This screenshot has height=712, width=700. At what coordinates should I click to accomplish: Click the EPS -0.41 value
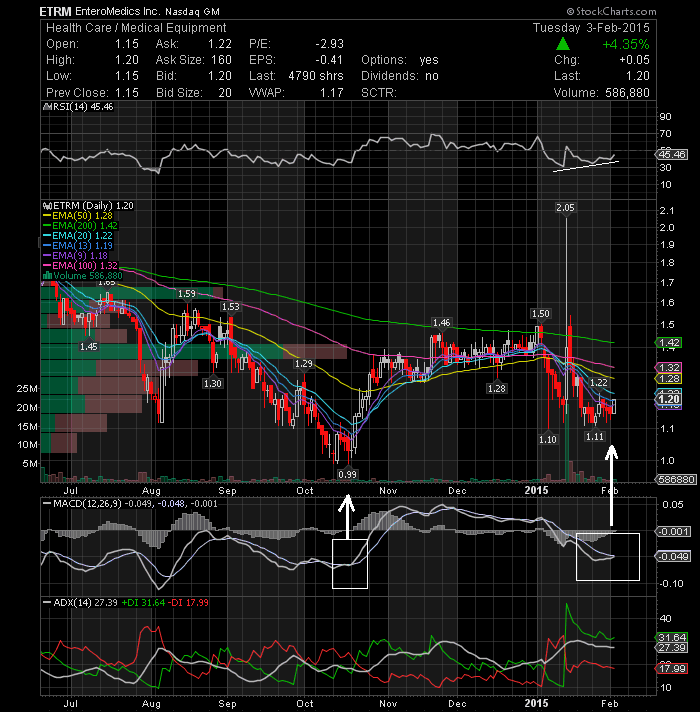[330, 60]
